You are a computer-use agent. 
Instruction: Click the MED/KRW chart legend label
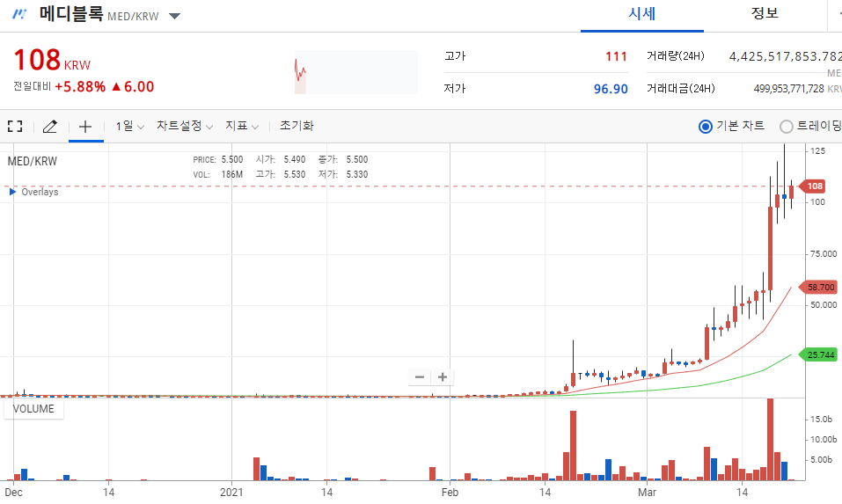point(33,162)
